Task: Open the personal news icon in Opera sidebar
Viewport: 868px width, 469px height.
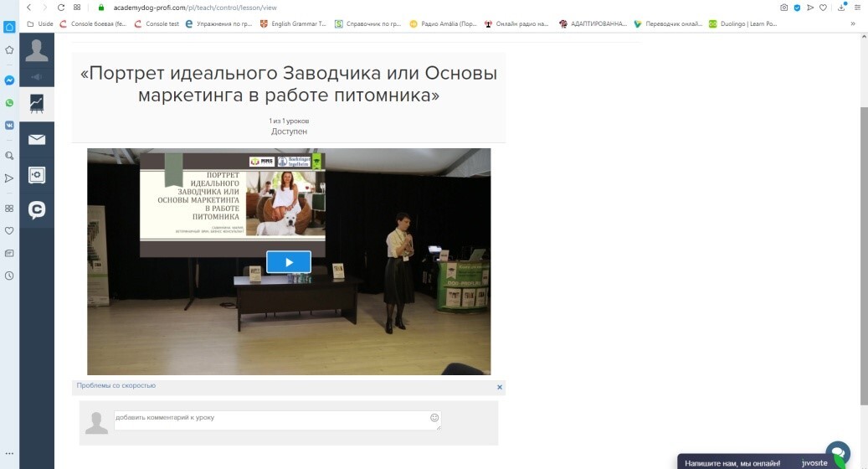Action: point(9,253)
